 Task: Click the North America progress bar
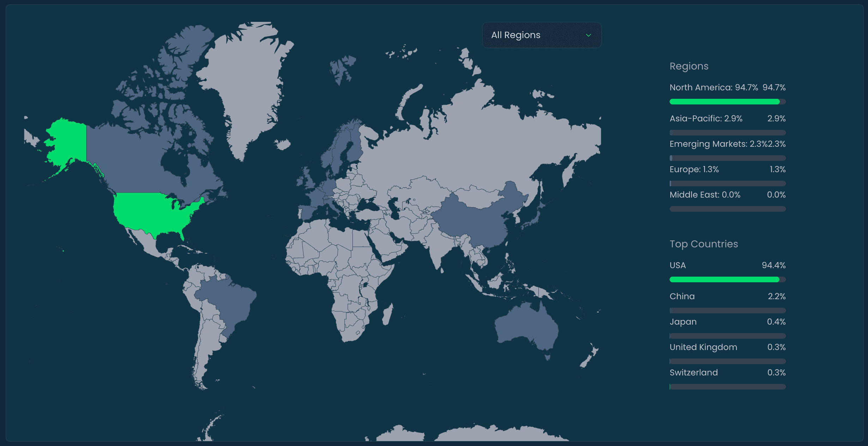(727, 102)
